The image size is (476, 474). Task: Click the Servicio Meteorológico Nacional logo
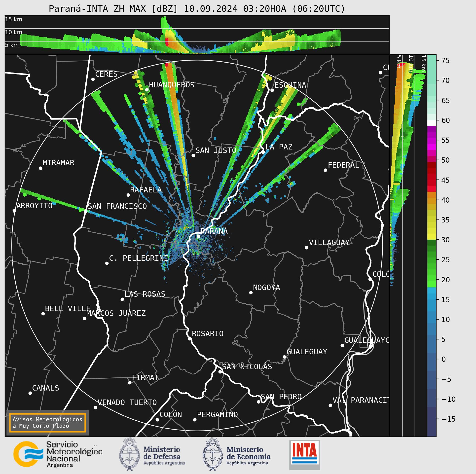coord(58,454)
